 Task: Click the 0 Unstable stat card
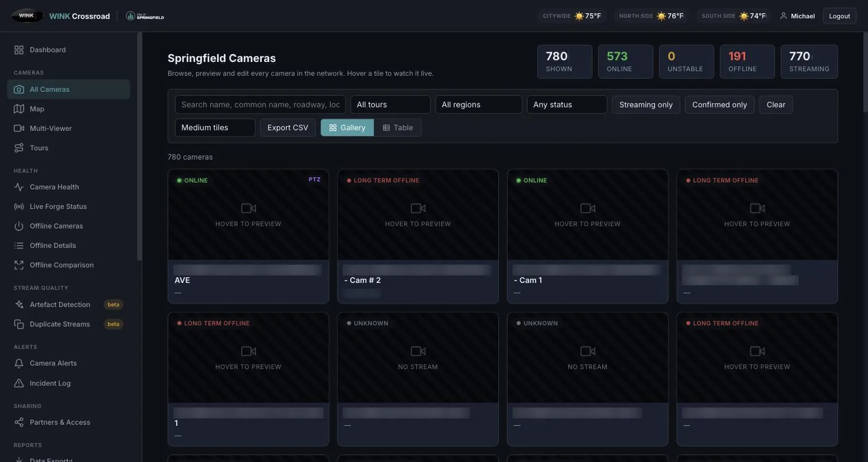click(687, 61)
